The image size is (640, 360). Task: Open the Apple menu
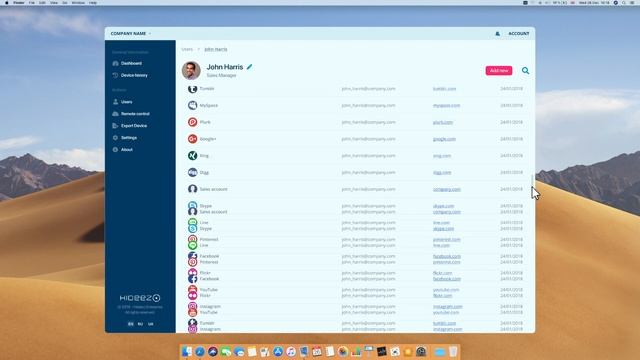coord(7,2)
